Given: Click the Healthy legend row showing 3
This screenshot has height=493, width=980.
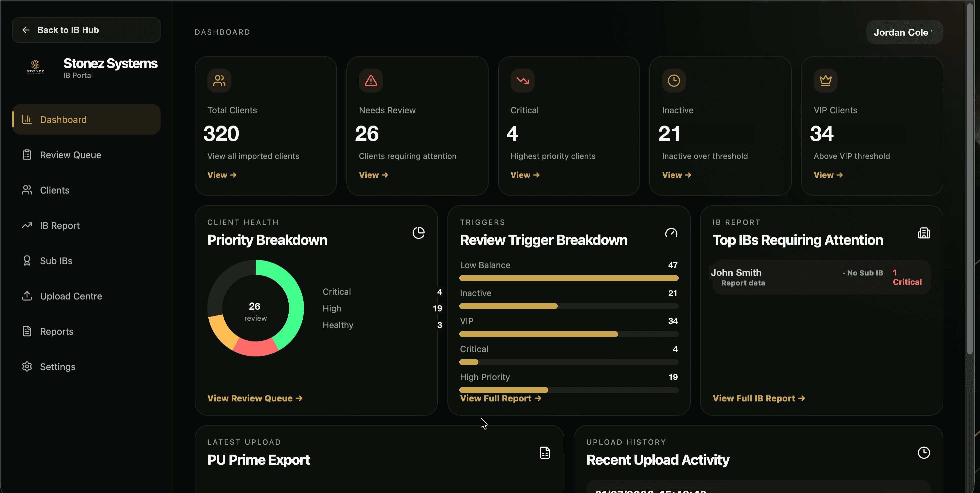Looking at the screenshot, I should coord(382,325).
